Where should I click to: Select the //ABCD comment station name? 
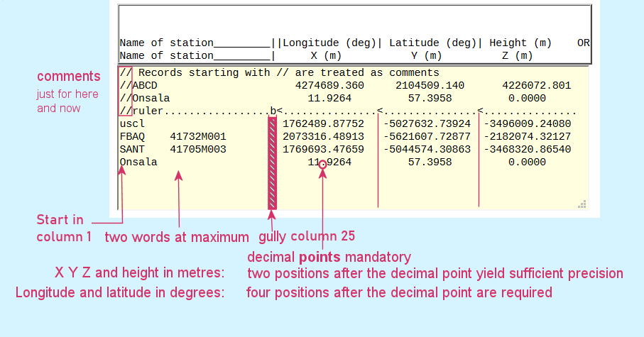[x=138, y=85]
